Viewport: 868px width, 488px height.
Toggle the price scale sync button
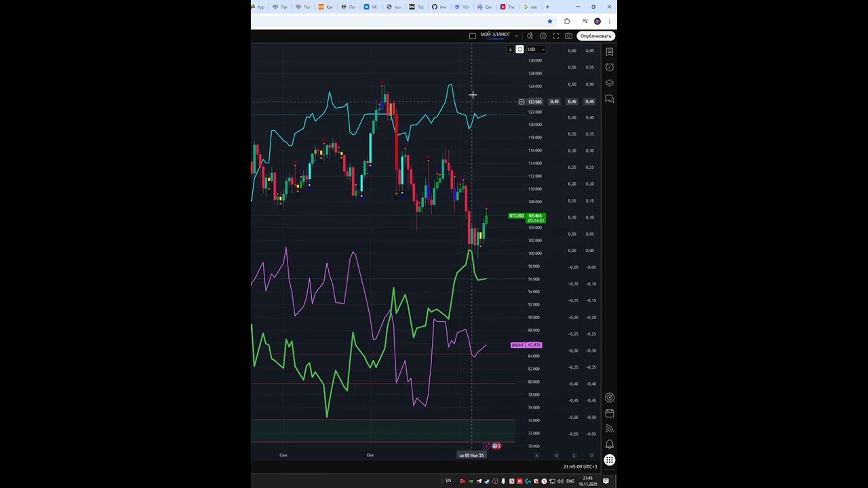pos(519,49)
